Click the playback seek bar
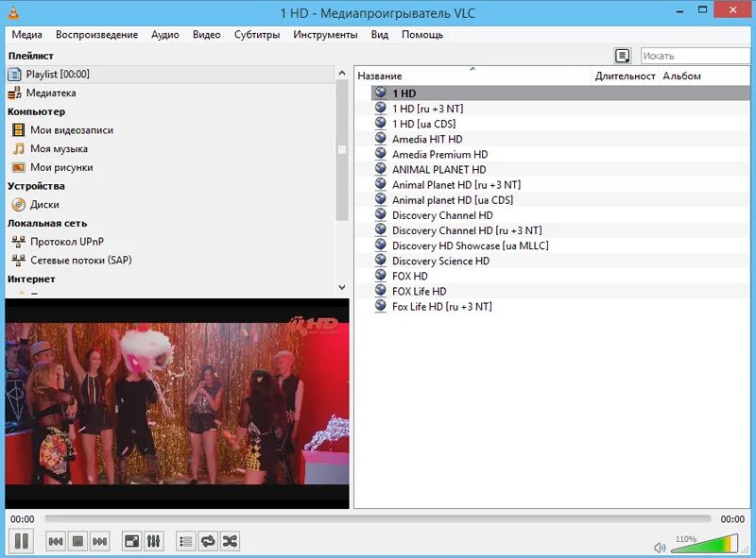Image resolution: width=756 pixels, height=558 pixels. coord(377,518)
